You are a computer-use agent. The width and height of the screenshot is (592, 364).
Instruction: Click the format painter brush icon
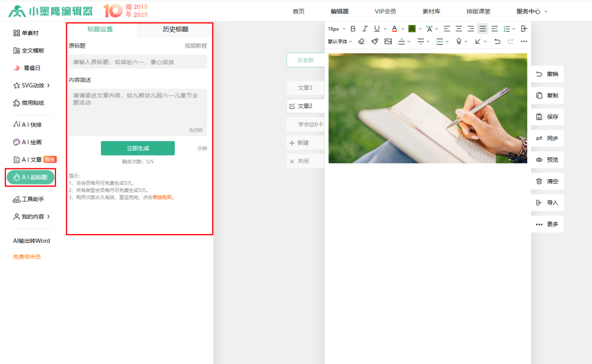(374, 41)
